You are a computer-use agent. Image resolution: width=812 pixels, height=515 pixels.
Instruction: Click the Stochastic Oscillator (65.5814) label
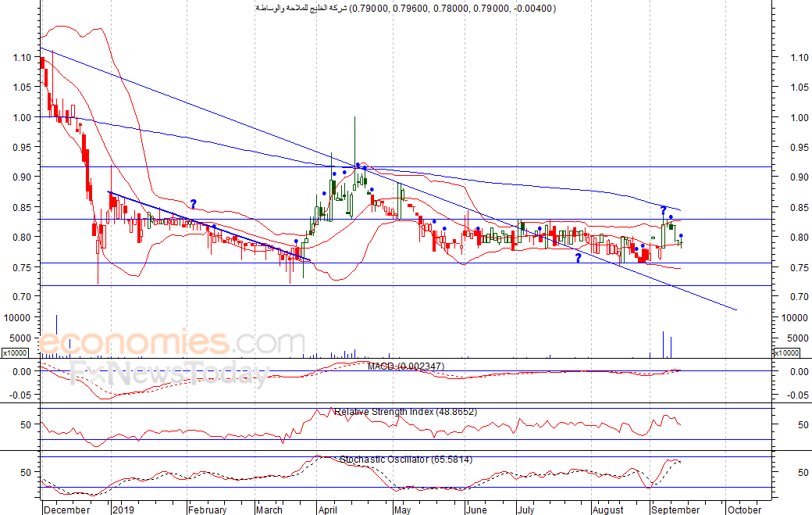tap(406, 460)
